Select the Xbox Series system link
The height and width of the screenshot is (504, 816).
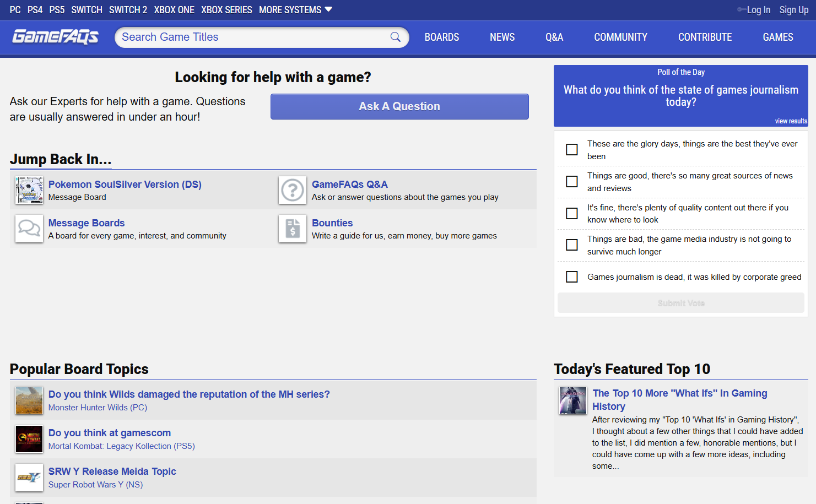[226, 10]
